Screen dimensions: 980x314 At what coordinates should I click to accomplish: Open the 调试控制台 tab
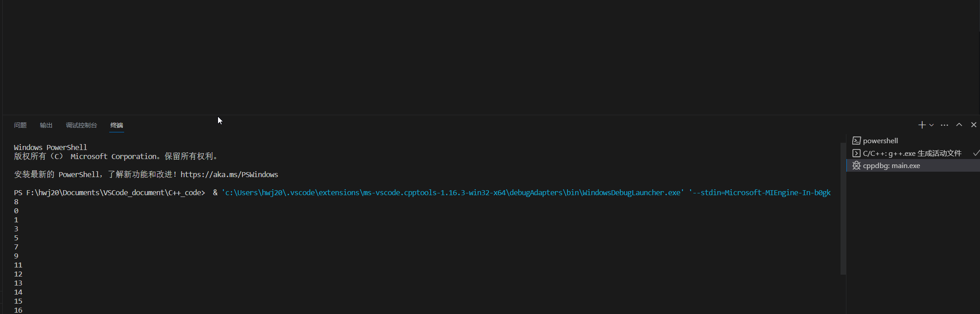point(81,125)
